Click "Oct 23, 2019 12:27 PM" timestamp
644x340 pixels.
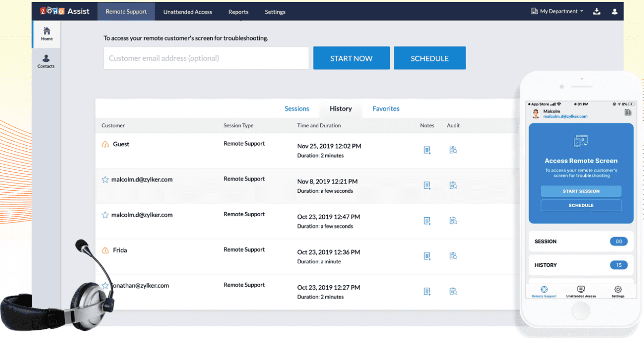pos(328,287)
